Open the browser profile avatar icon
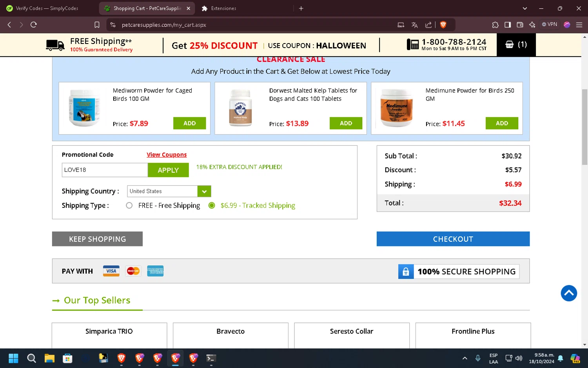This screenshot has width=588, height=368. (x=567, y=25)
